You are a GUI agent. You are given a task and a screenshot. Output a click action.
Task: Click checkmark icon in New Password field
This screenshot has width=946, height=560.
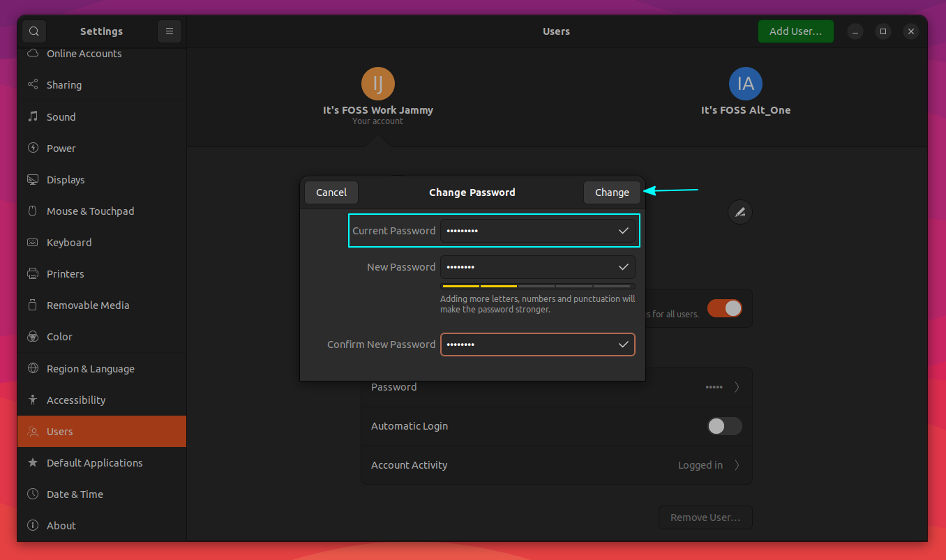click(x=624, y=267)
